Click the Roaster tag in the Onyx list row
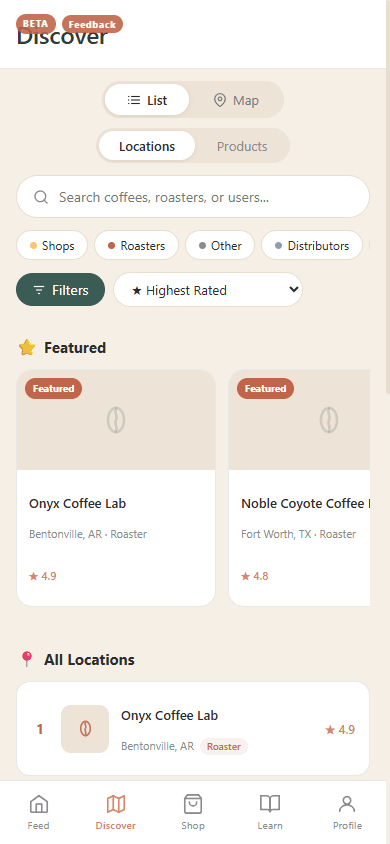 (224, 747)
